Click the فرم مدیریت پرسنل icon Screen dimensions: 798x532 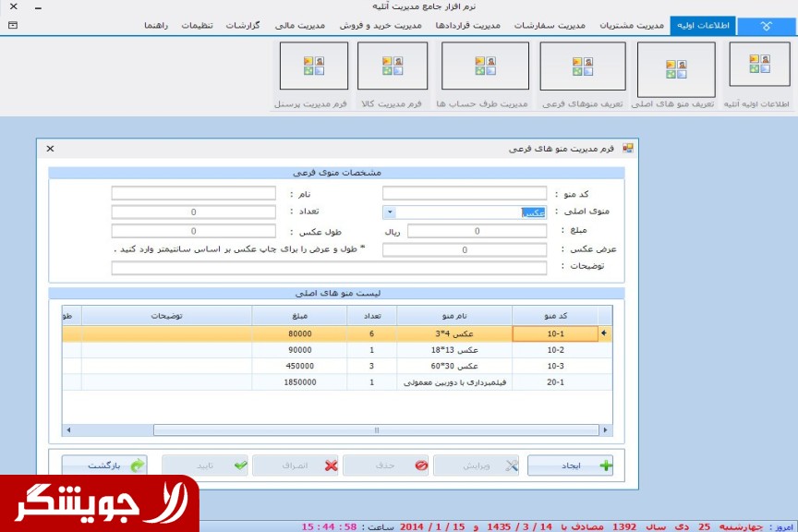pyautogui.click(x=313, y=66)
